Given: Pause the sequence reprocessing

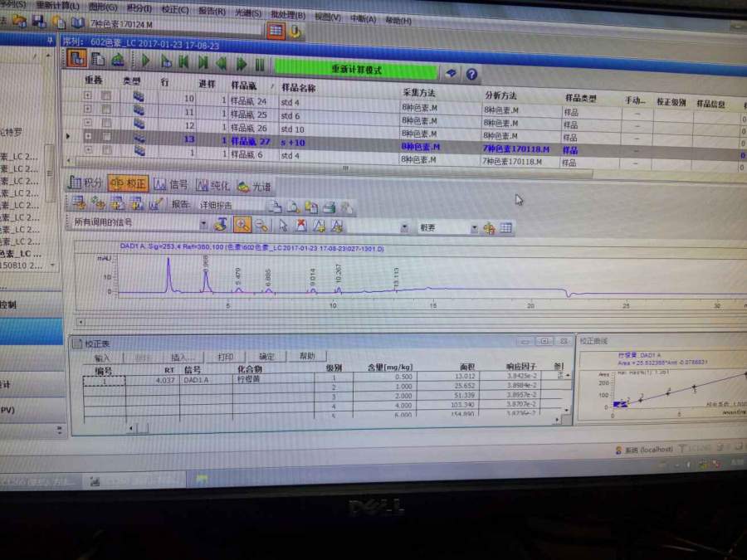Looking at the screenshot, I should coord(260,64).
